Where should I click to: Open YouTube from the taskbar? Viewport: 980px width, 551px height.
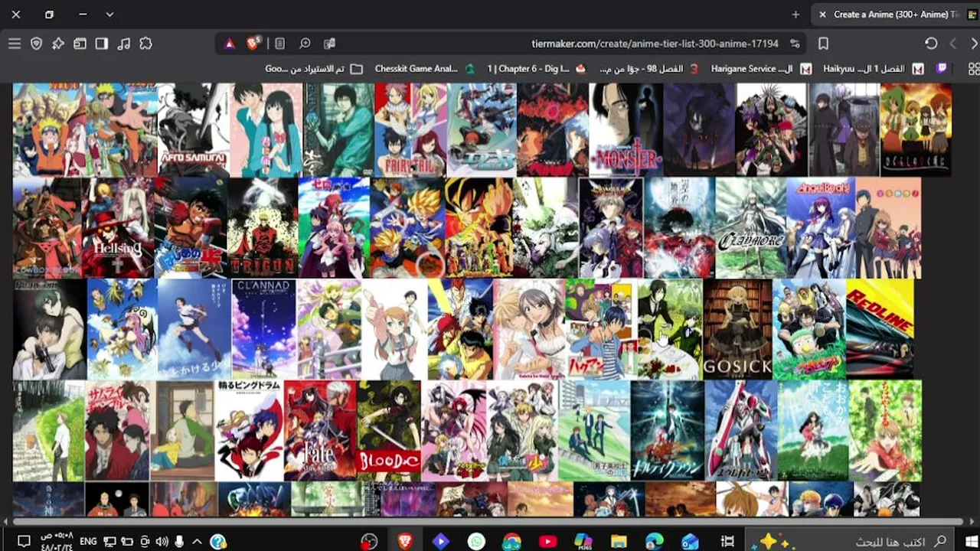[547, 541]
